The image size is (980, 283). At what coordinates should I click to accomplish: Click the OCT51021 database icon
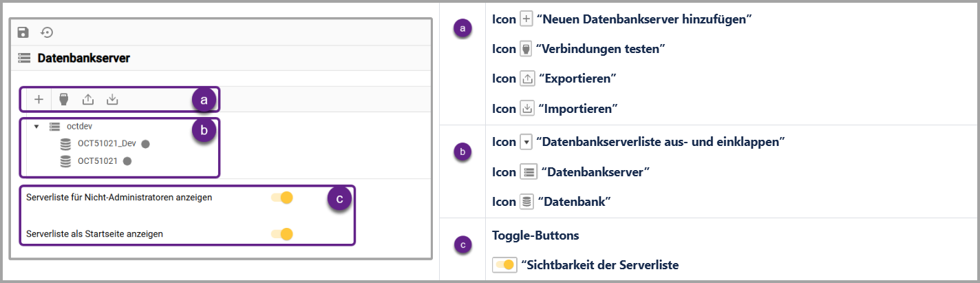point(66,161)
